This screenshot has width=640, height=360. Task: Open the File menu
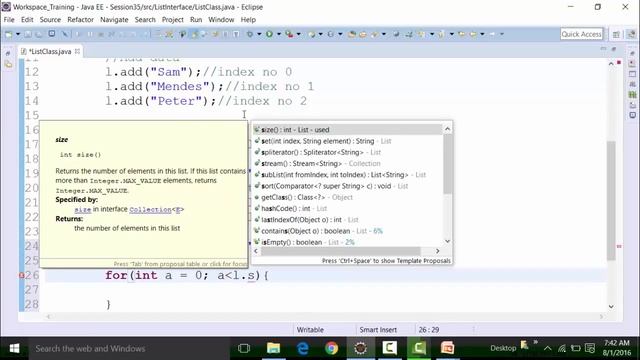[9, 20]
